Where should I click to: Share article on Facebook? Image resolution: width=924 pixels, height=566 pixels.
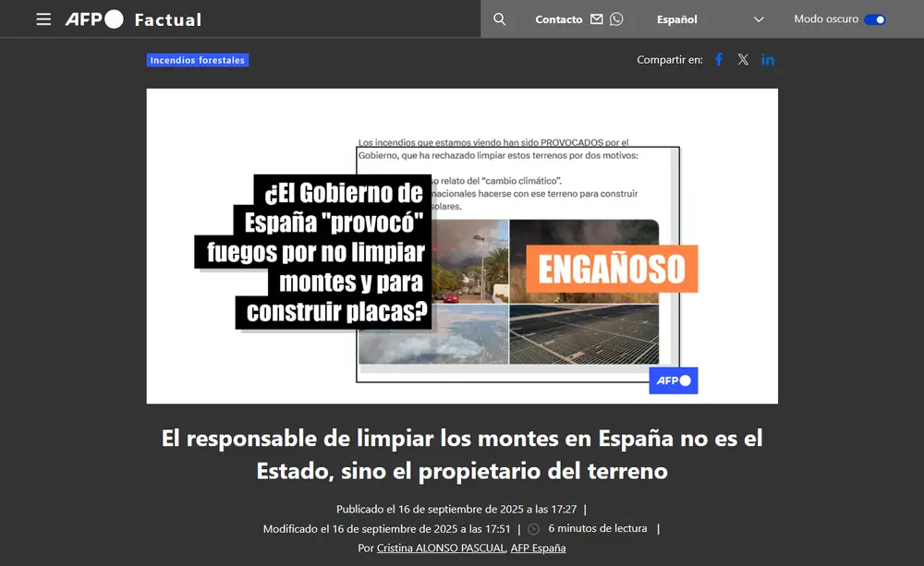tap(719, 59)
